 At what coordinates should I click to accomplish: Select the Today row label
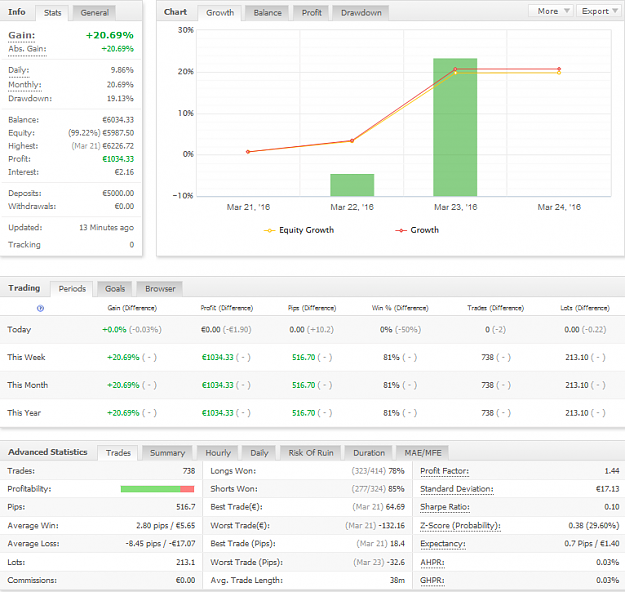click(19, 330)
